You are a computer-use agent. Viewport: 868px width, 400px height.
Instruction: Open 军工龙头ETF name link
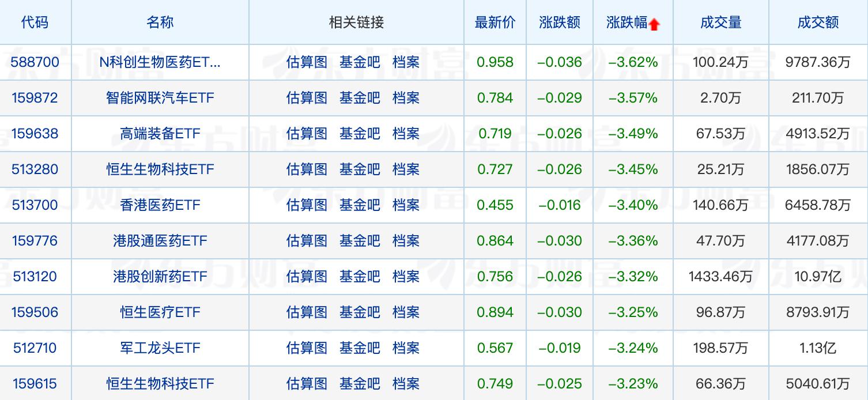(x=160, y=348)
